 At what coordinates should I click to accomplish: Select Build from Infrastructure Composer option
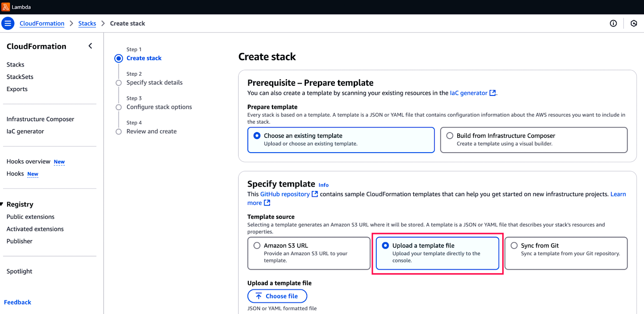534,140
